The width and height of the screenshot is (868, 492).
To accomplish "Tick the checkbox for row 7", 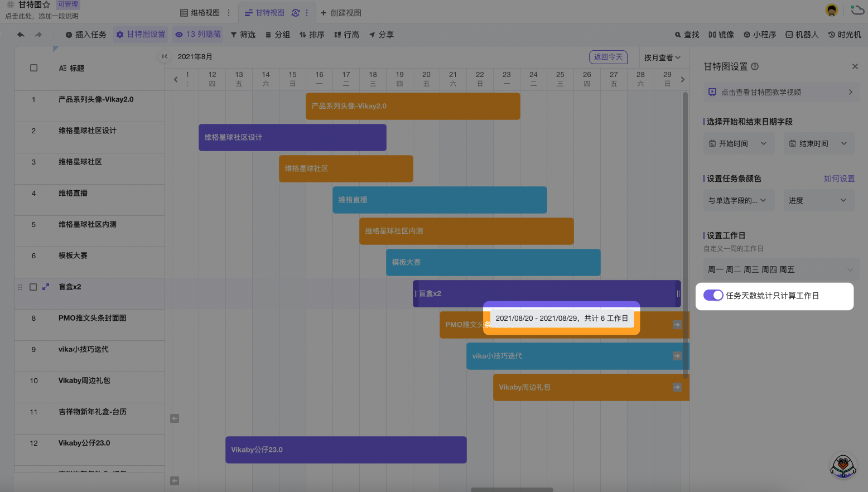I will pos(33,287).
